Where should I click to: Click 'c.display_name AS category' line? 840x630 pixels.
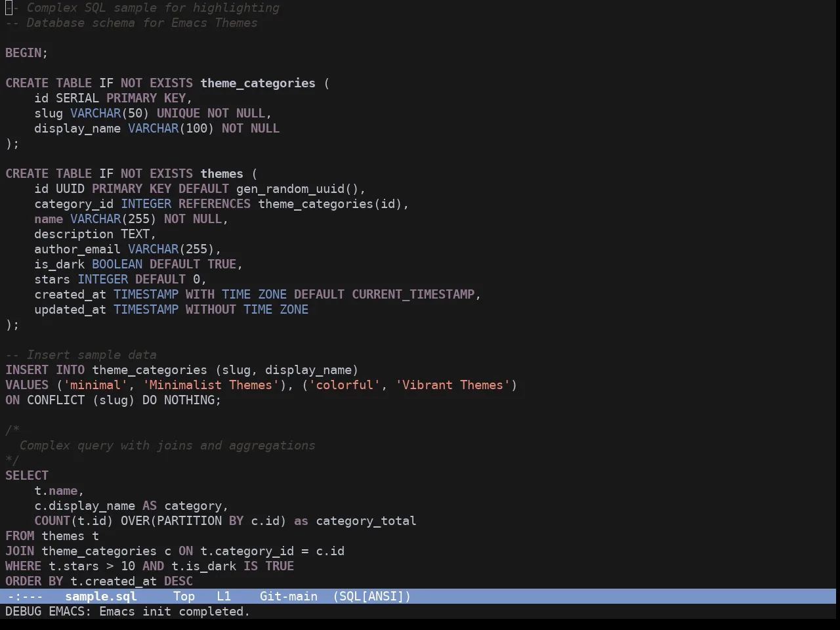pyautogui.click(x=131, y=506)
